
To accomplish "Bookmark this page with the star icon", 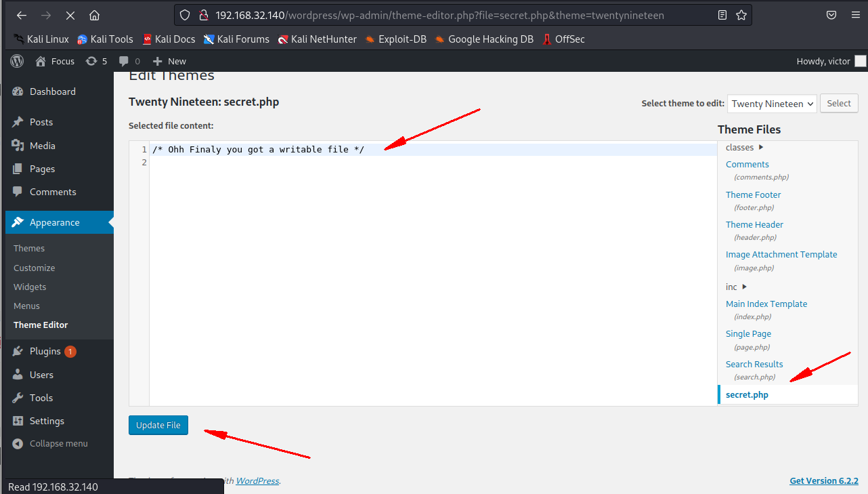I will point(741,15).
